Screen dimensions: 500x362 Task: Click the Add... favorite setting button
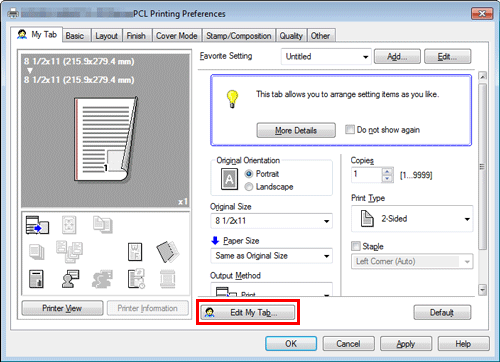397,56
